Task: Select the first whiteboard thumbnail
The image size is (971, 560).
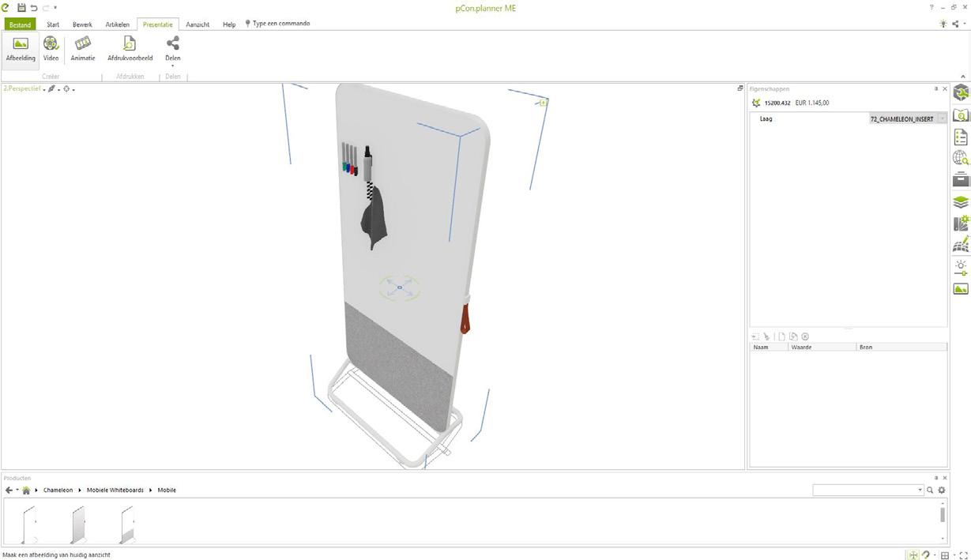Action: point(28,524)
